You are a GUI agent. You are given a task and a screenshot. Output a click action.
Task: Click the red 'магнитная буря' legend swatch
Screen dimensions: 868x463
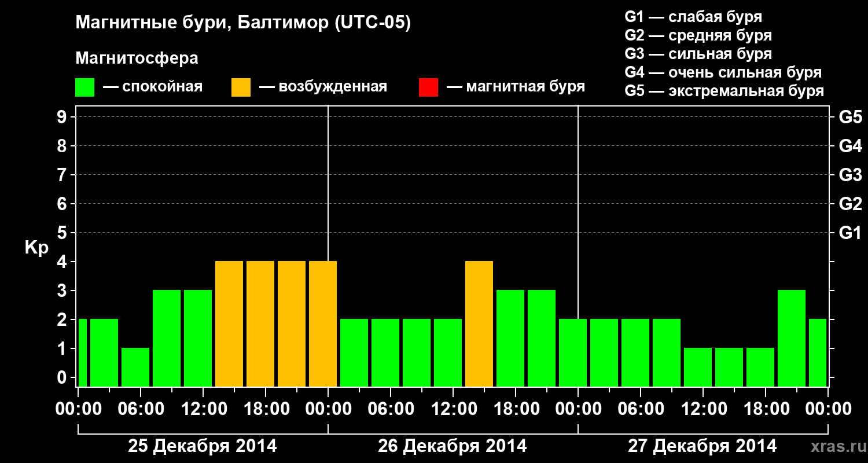(x=428, y=87)
